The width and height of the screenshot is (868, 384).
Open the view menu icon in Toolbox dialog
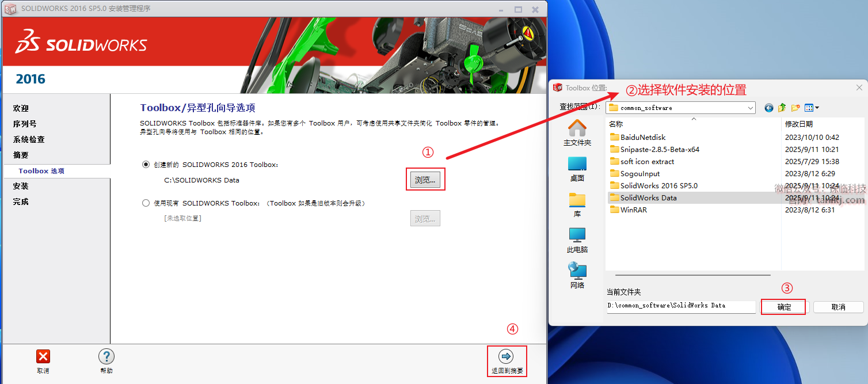pos(812,108)
